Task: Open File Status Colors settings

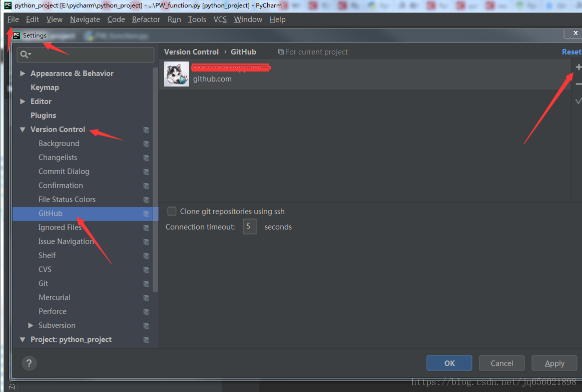Action: 67,199
